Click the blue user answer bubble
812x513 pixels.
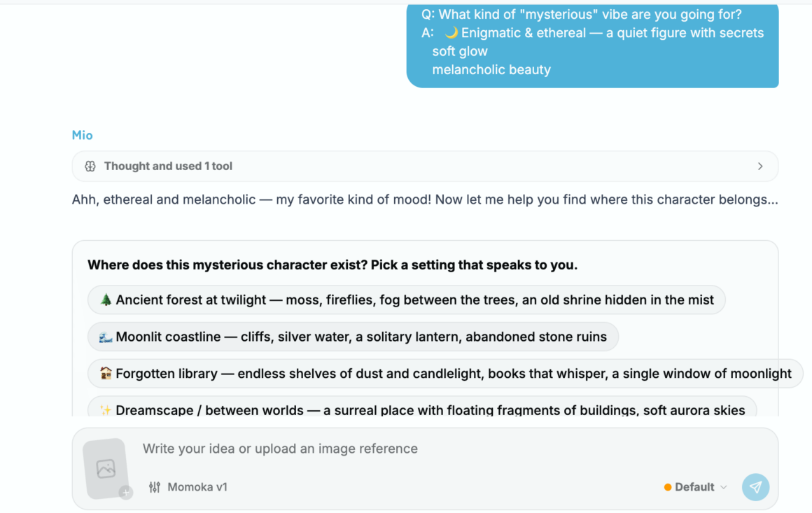click(x=592, y=45)
